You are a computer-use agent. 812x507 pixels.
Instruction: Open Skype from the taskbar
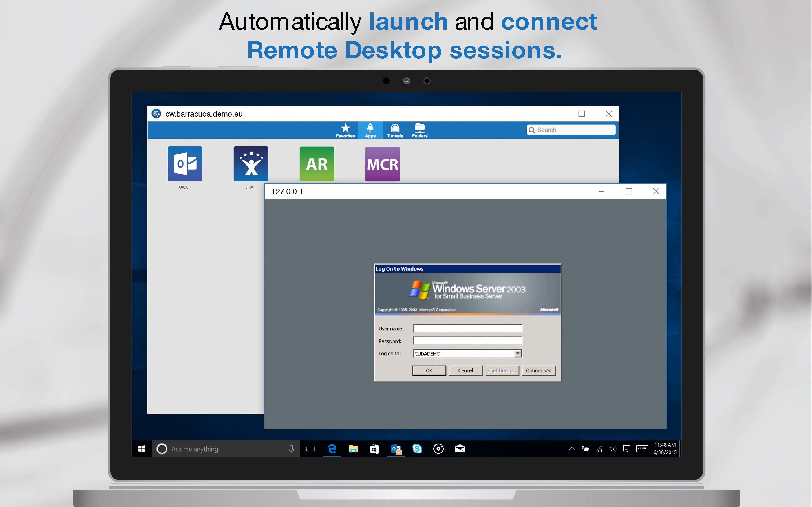(417, 449)
